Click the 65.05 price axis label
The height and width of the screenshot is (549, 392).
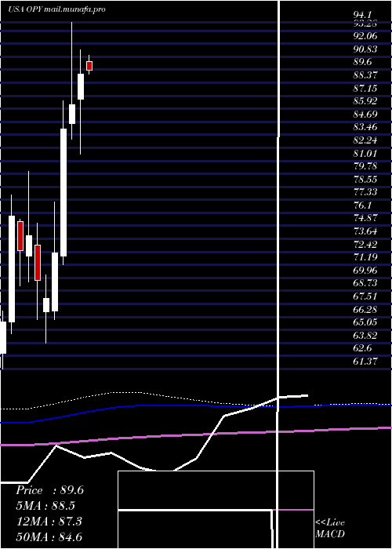coord(365,322)
